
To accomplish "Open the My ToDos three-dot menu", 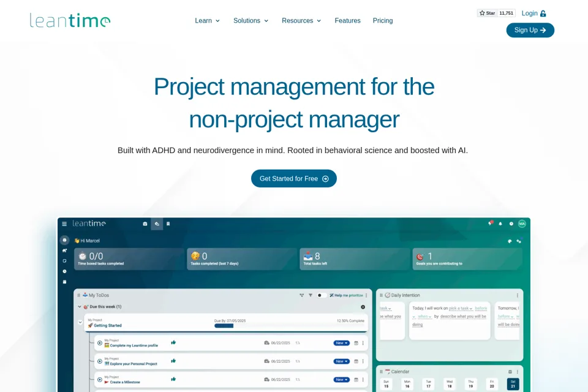I will [x=366, y=295].
